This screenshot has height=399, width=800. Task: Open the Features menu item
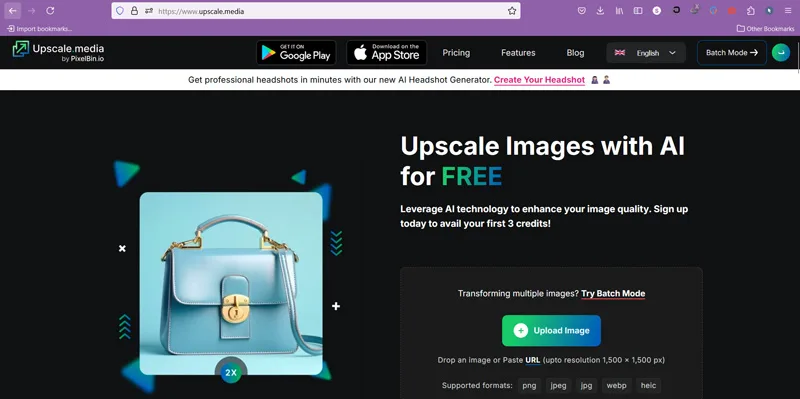tap(518, 53)
